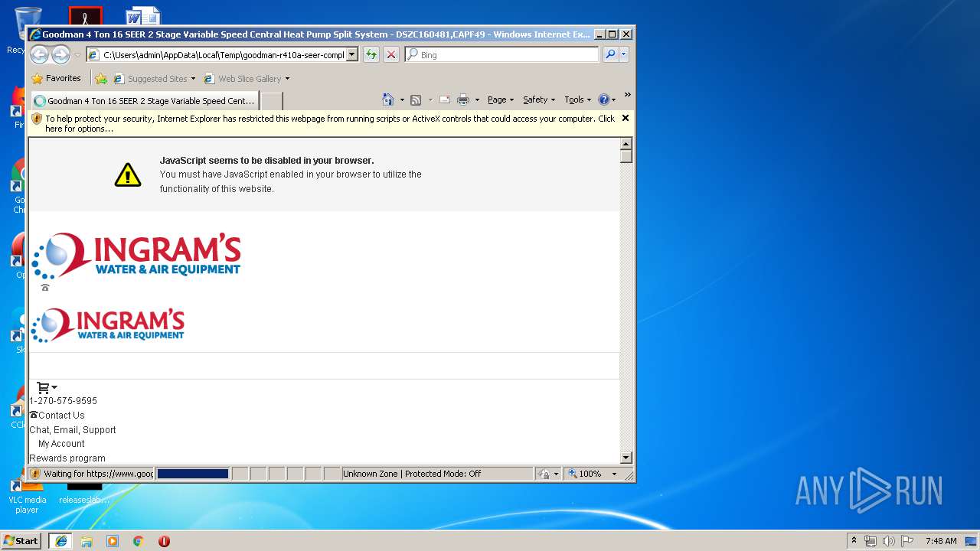The image size is (980, 551).
Task: Go to the Home page icon
Action: tap(388, 99)
